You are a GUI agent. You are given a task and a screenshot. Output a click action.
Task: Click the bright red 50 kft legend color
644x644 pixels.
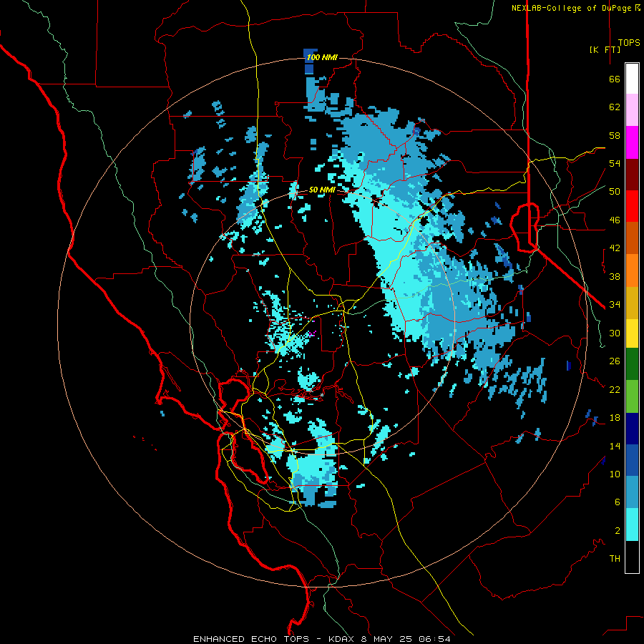pos(632,206)
